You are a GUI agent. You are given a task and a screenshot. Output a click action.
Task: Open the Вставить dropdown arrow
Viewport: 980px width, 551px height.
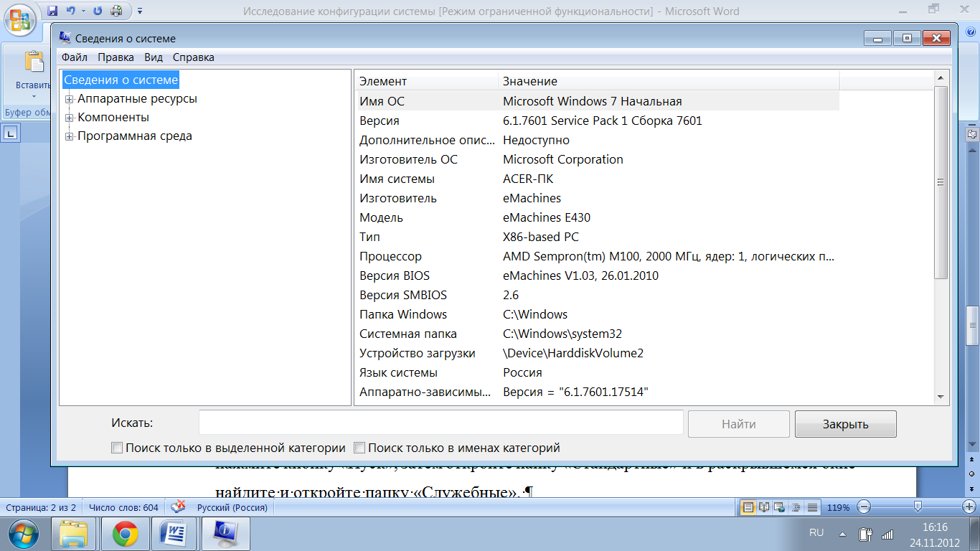pos(33,96)
